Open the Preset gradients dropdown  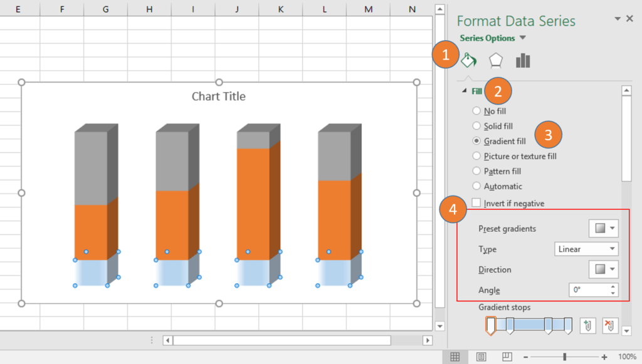pos(604,228)
